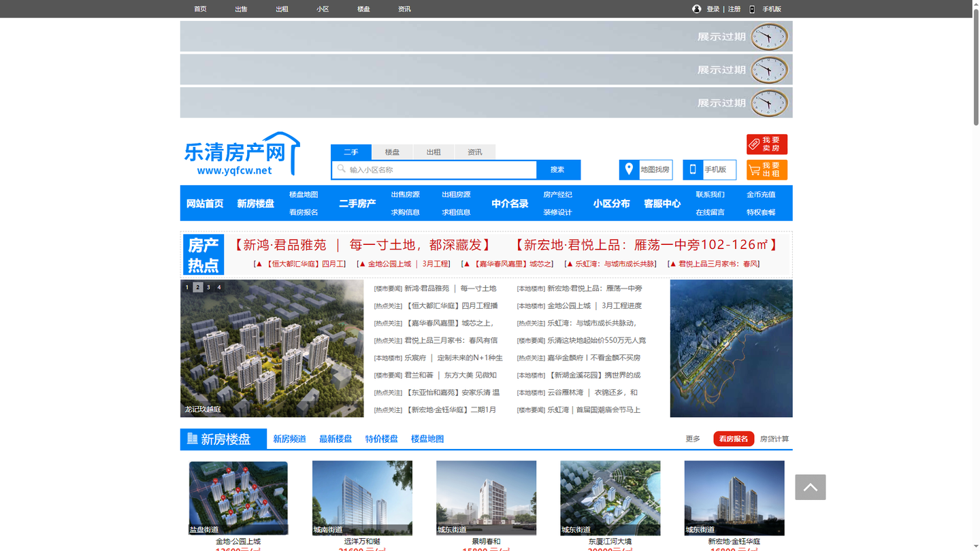Open 网站首页 in the blue navigation bar
Viewport: 980px width, 551px height.
[205, 203]
